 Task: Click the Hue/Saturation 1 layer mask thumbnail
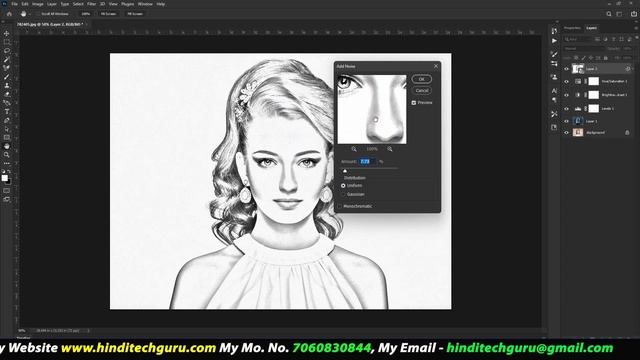(x=593, y=82)
